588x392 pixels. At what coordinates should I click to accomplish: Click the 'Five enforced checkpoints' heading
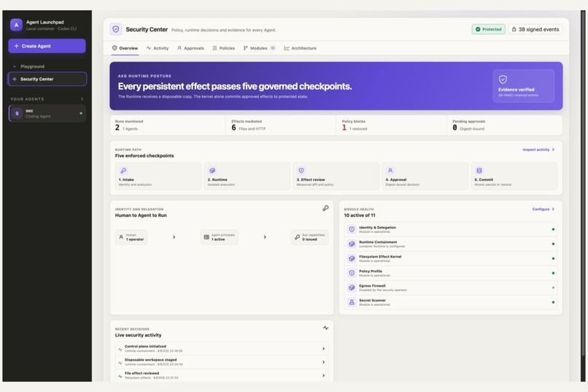[x=144, y=155]
